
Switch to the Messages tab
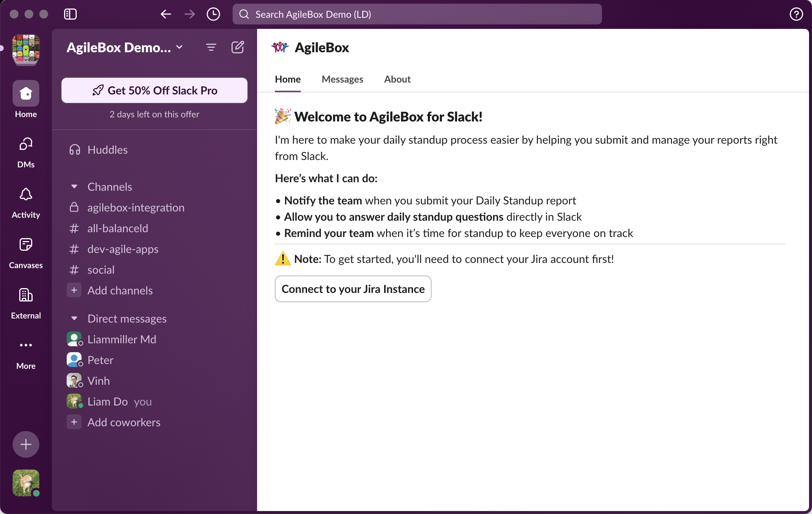[342, 79]
